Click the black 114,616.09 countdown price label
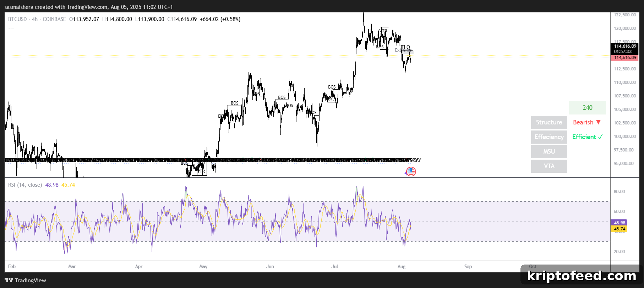This screenshot has height=288, width=644. tap(624, 49)
